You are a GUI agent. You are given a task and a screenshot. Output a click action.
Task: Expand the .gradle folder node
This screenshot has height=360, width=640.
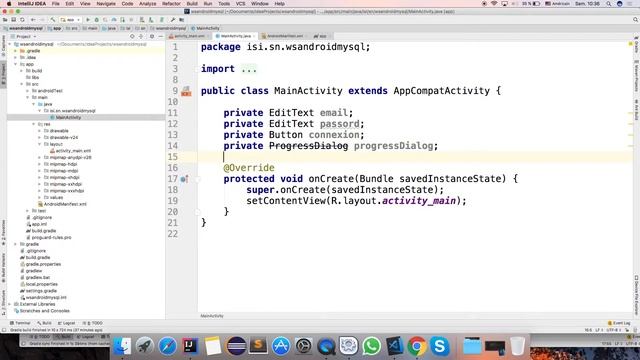click(16, 51)
